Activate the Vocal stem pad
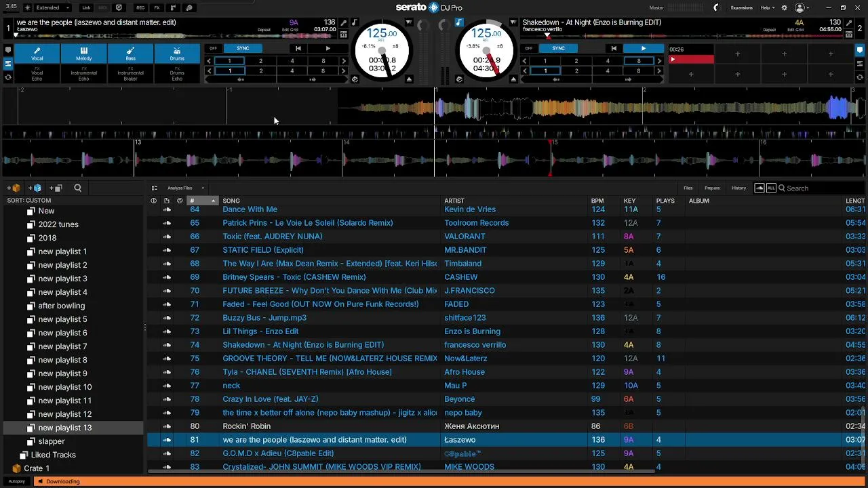The width and height of the screenshot is (868, 488). (37, 54)
